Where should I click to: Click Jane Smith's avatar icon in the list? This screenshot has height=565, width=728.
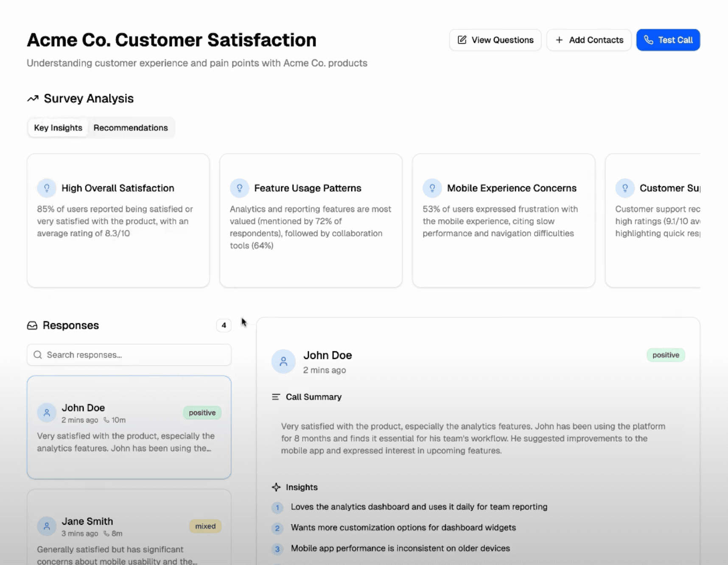[47, 526]
